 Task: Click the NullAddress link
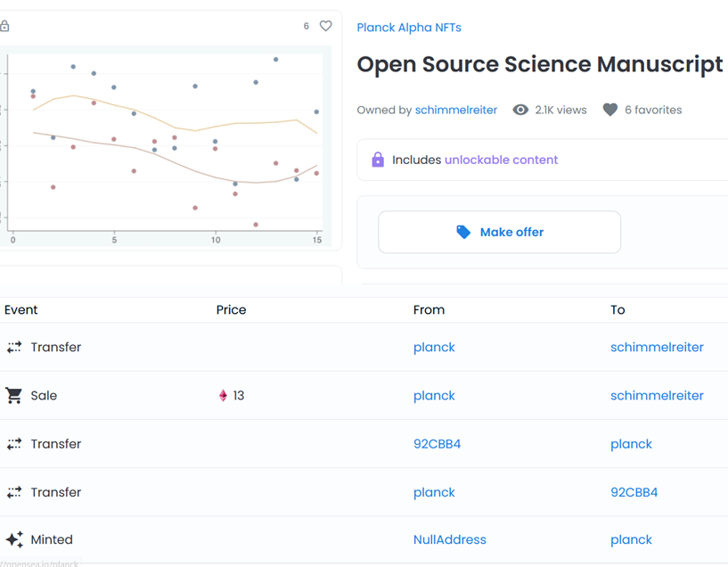pyautogui.click(x=450, y=539)
